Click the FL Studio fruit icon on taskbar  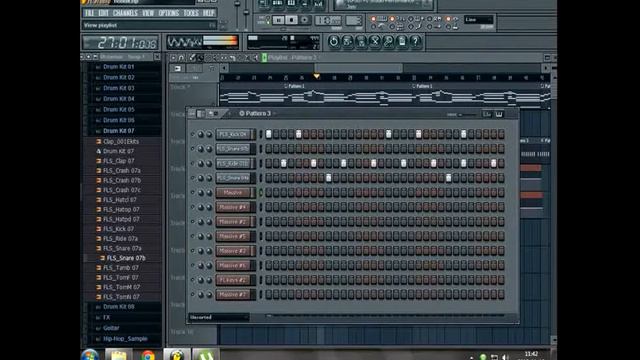click(177, 355)
